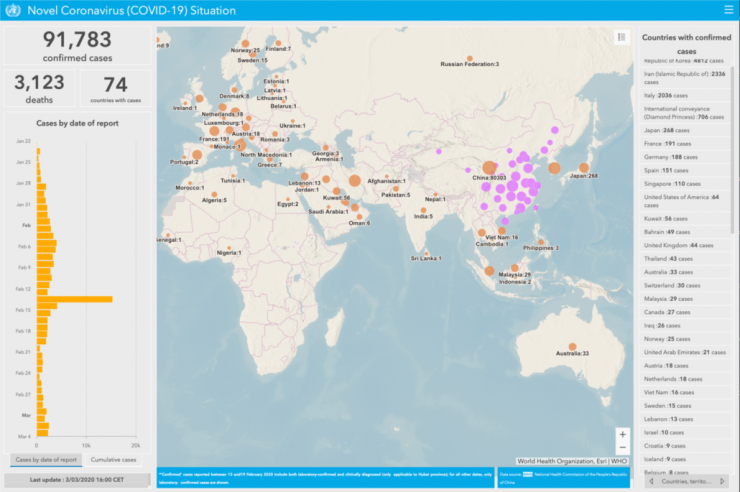Switch to the Cumulative cases tab

click(115, 460)
